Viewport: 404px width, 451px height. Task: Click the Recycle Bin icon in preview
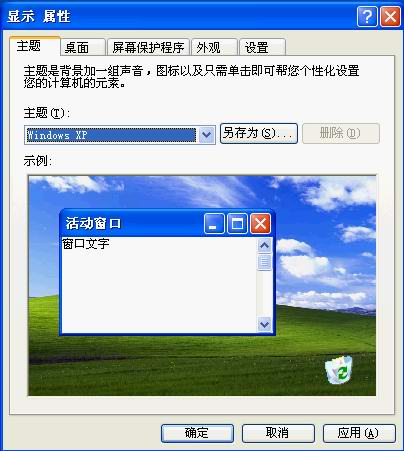pos(339,370)
